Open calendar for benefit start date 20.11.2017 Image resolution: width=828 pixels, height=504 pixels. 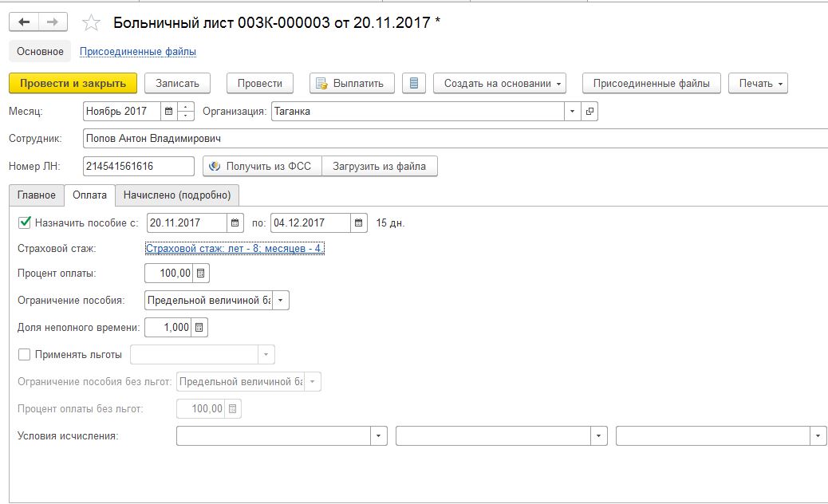(235, 222)
